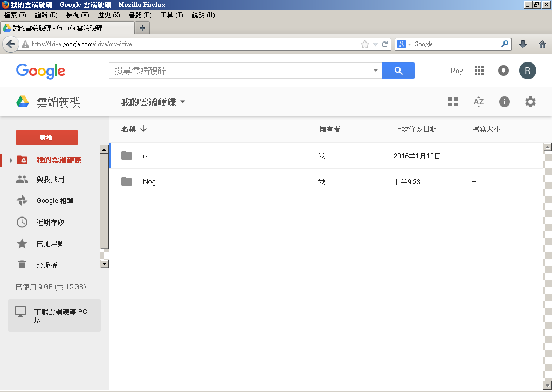Open the AZ sort options
This screenshot has height=392, width=552.
tap(479, 102)
